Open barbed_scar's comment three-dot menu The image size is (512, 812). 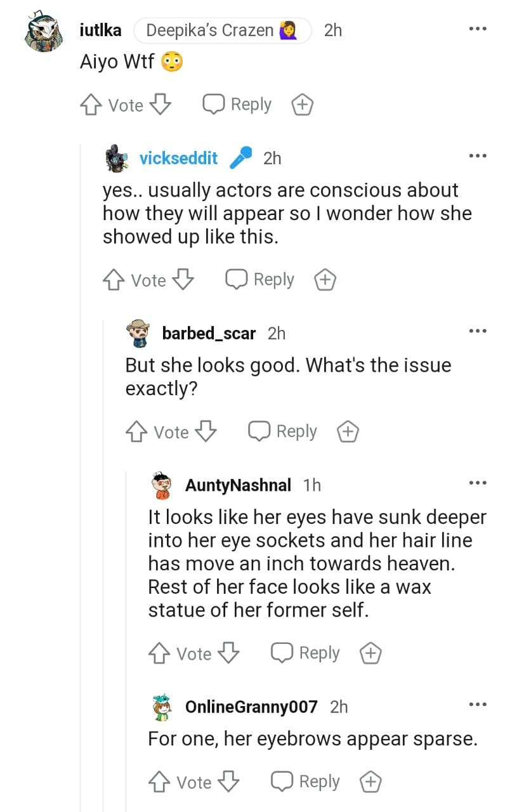[x=478, y=331]
